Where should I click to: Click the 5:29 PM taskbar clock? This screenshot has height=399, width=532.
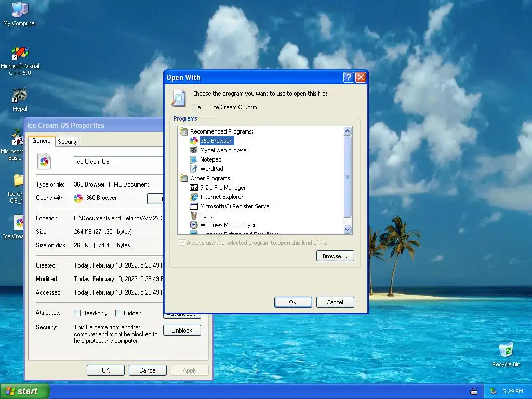click(512, 391)
